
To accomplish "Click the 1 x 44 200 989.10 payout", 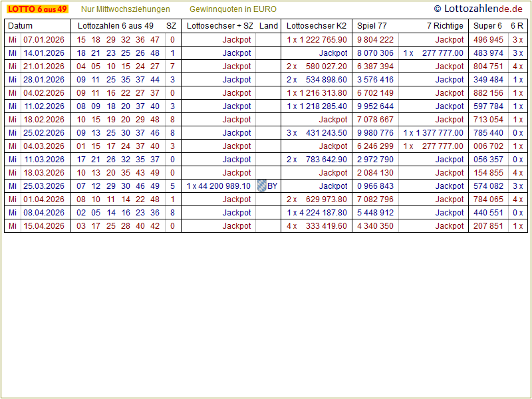I will coord(219,186).
